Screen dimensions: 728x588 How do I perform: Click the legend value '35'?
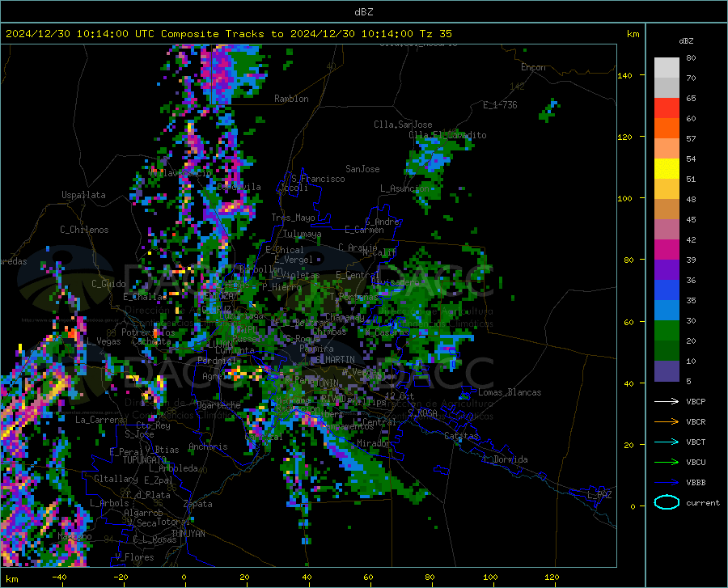pos(691,301)
